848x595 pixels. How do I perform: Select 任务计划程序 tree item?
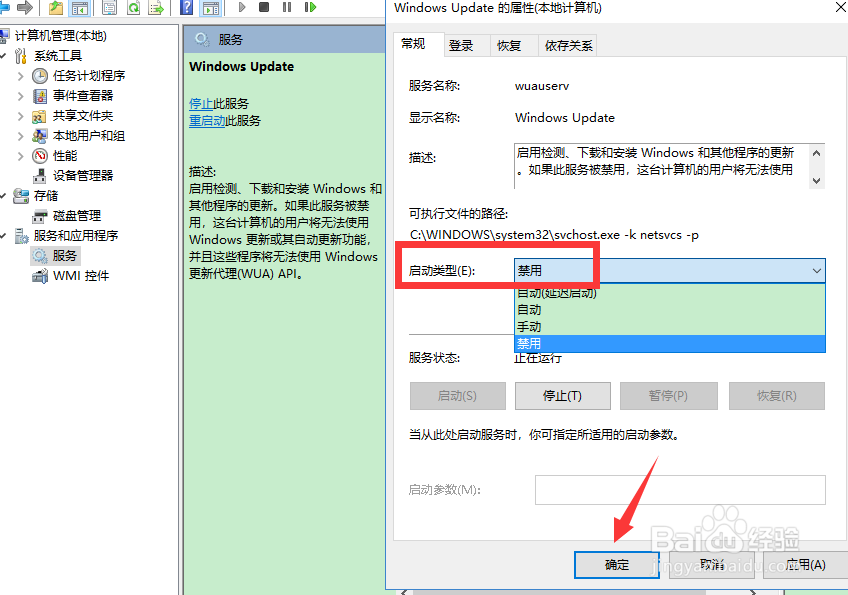pyautogui.click(x=89, y=76)
